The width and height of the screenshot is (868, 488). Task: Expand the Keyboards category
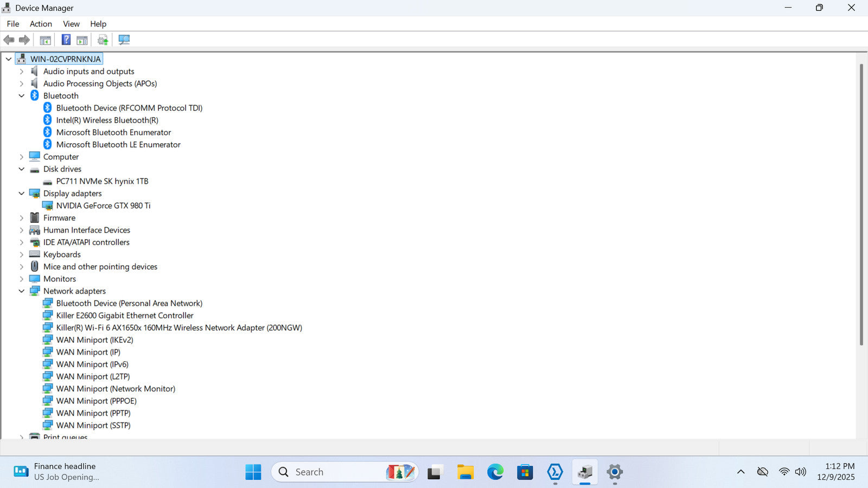(x=22, y=254)
